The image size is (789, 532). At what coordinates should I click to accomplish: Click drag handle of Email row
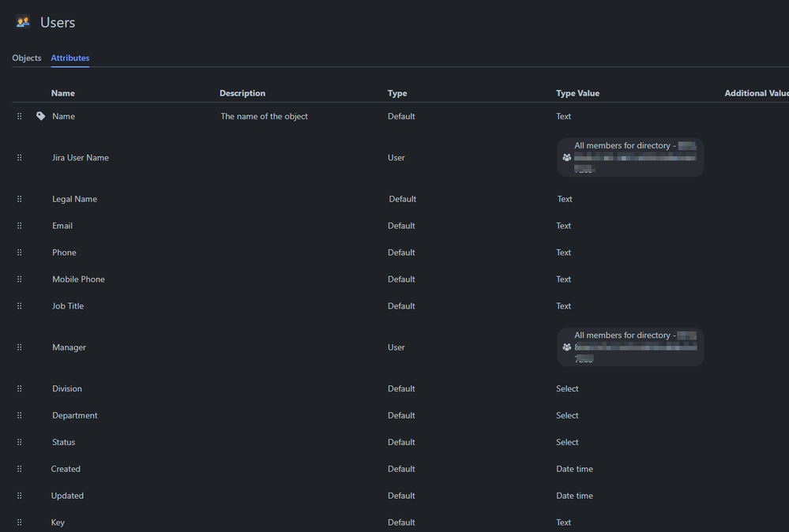pos(20,226)
